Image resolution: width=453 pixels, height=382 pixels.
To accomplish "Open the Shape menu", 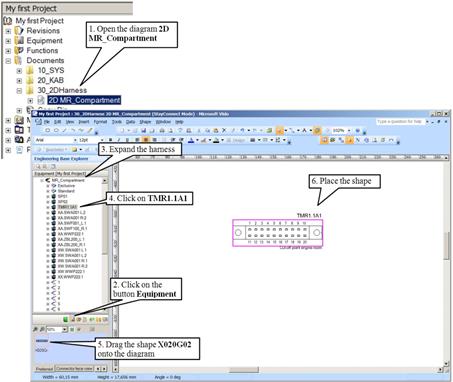I will click(145, 122).
